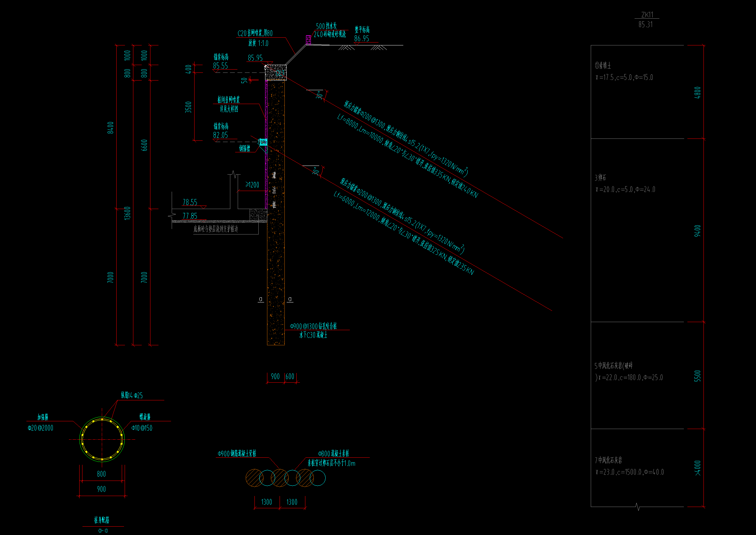This screenshot has width=756, height=535.
Task: Click the layer name "7中风化石灰岩"
Action: [608, 460]
